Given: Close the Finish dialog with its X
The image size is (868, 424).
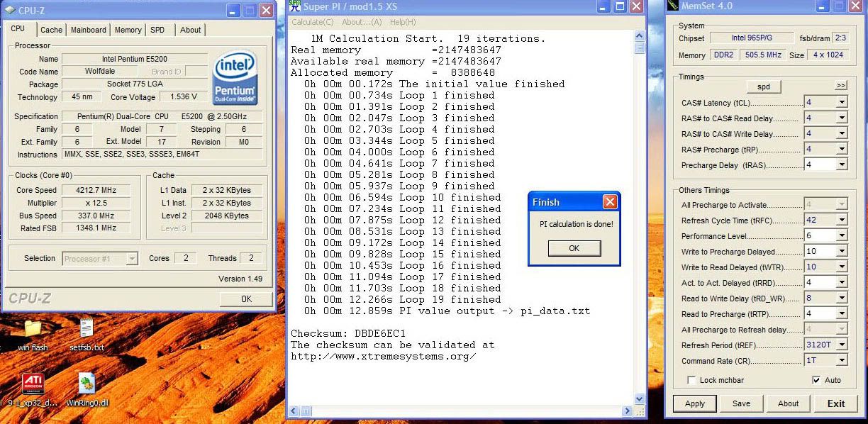Looking at the screenshot, I should click(610, 202).
